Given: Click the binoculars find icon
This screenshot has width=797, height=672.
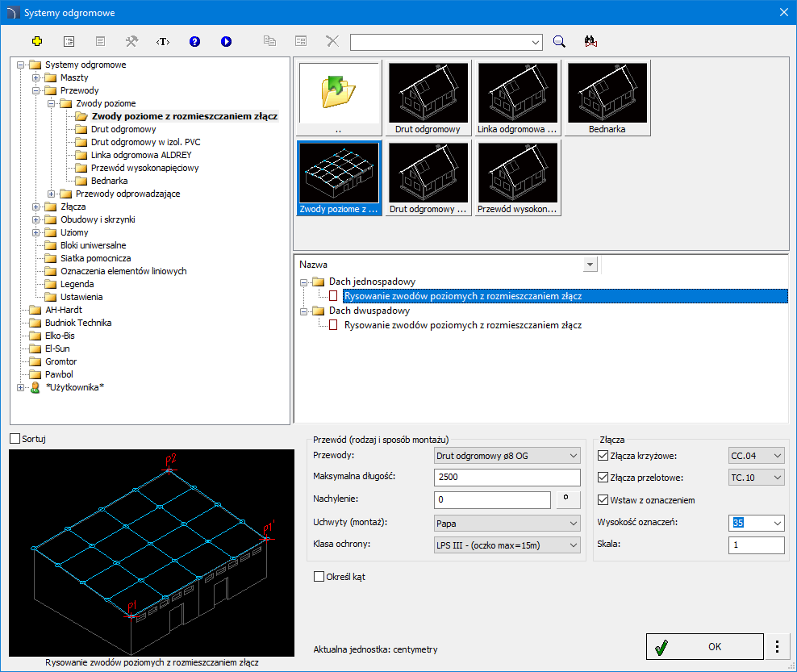Looking at the screenshot, I should [x=590, y=41].
